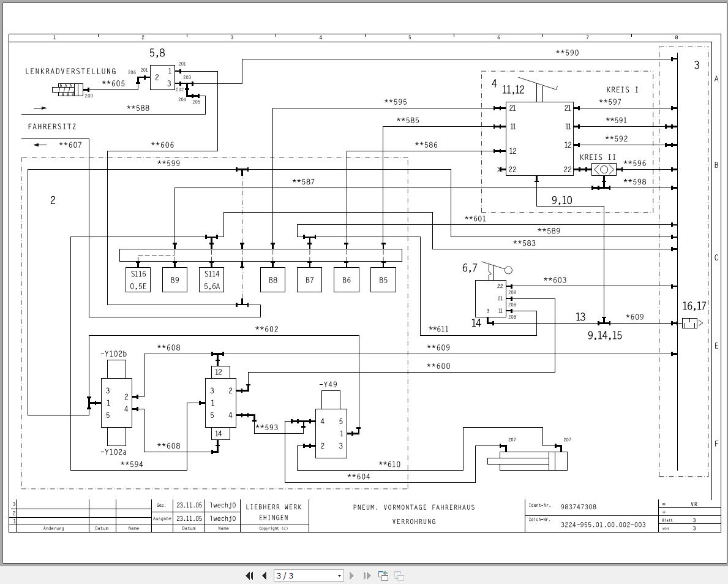Open the page number dropdown

pyautogui.click(x=339, y=576)
